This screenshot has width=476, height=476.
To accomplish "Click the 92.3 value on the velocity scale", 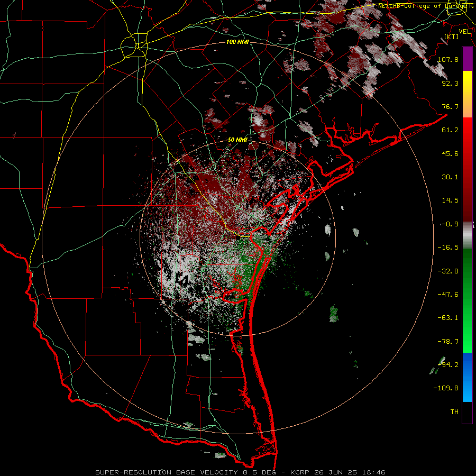I will [450, 83].
